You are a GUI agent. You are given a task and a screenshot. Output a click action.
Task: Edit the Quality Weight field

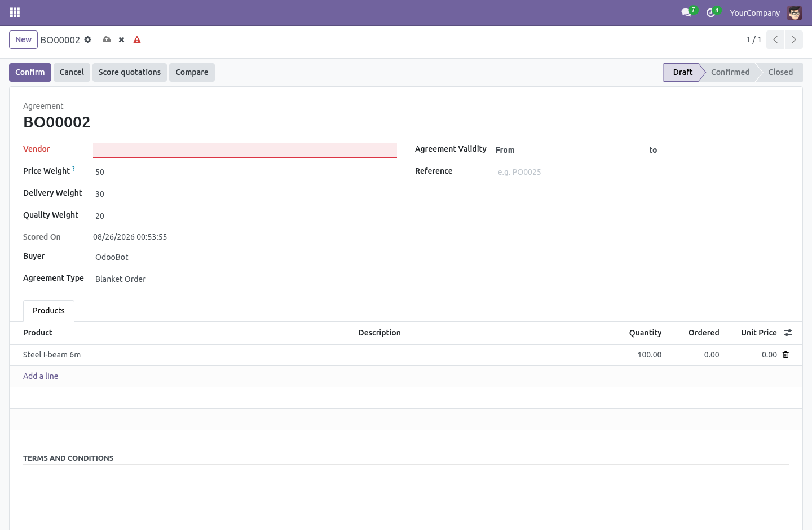point(245,216)
